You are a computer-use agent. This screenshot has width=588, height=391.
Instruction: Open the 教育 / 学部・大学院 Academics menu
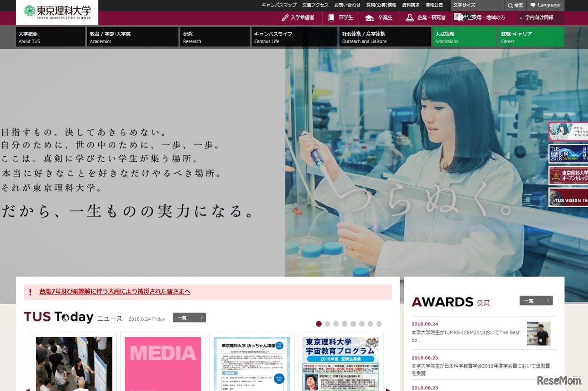pos(133,37)
